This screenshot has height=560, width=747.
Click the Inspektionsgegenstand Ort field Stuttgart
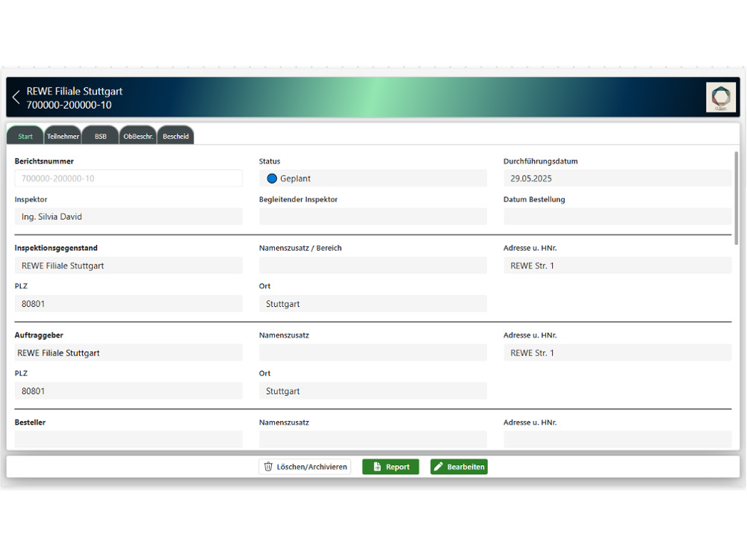coord(373,304)
